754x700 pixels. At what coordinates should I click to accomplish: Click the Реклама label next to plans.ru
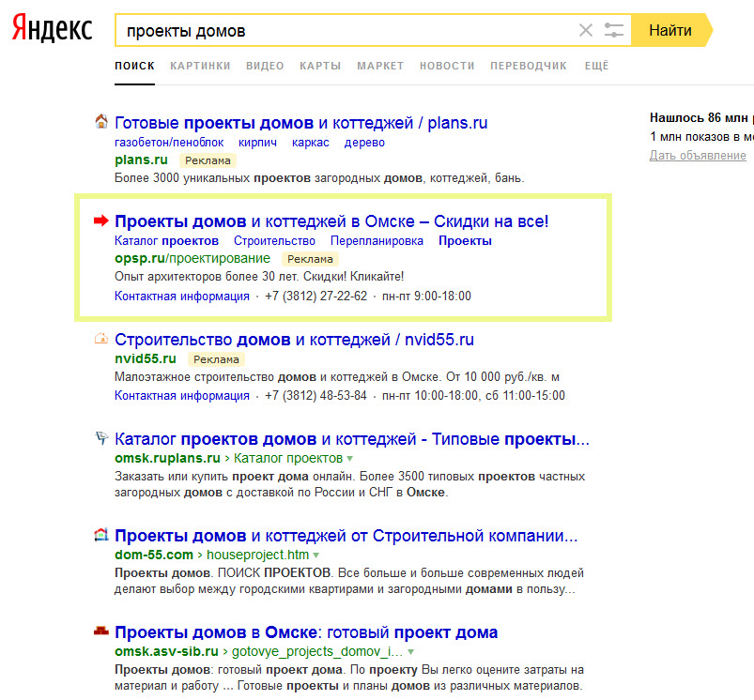(x=208, y=160)
